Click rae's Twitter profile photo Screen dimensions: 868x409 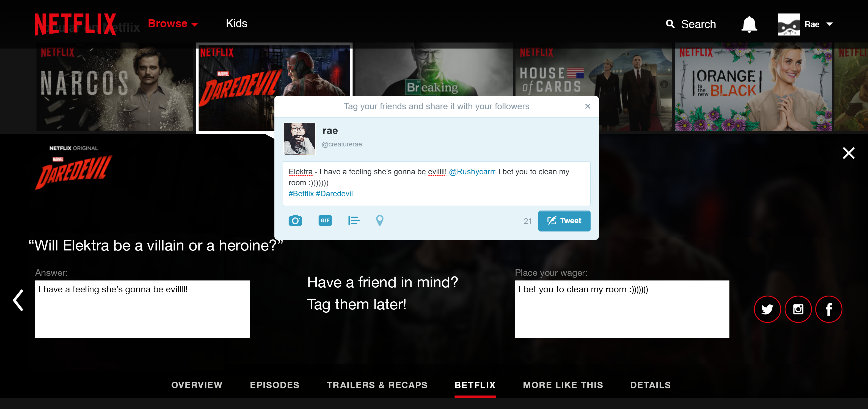click(300, 139)
